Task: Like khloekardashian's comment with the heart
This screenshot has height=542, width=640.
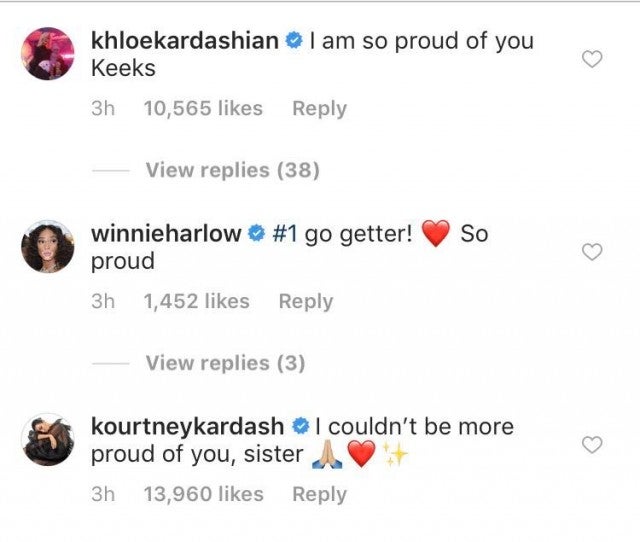Action: [x=592, y=60]
